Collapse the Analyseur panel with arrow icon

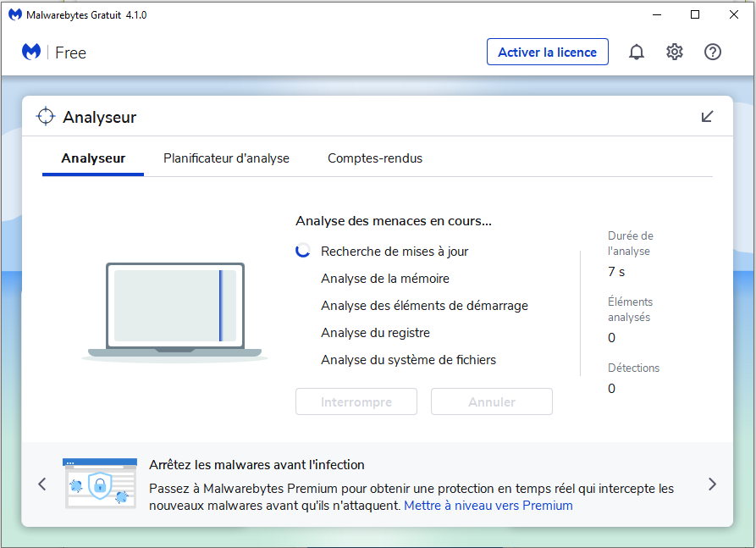(707, 116)
